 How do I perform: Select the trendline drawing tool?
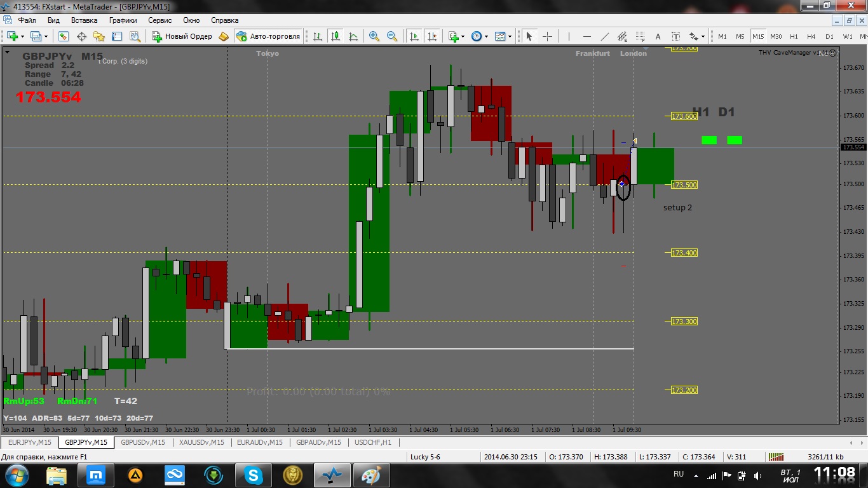coord(604,36)
